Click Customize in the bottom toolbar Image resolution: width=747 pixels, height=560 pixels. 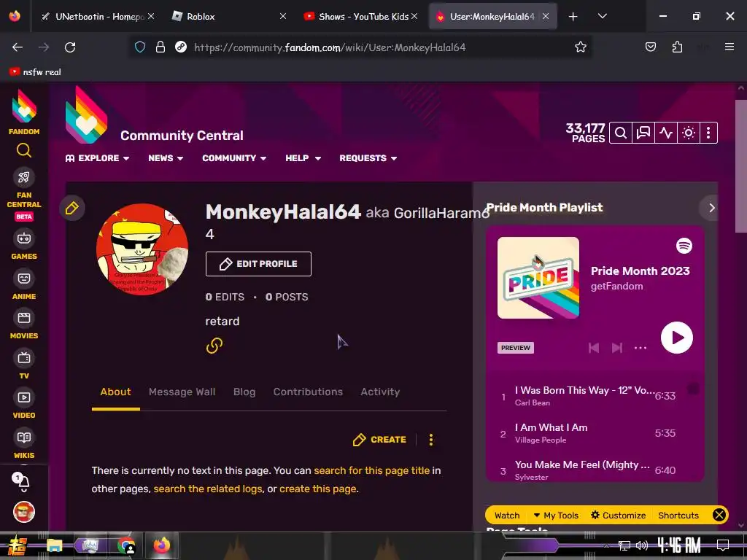tap(618, 516)
